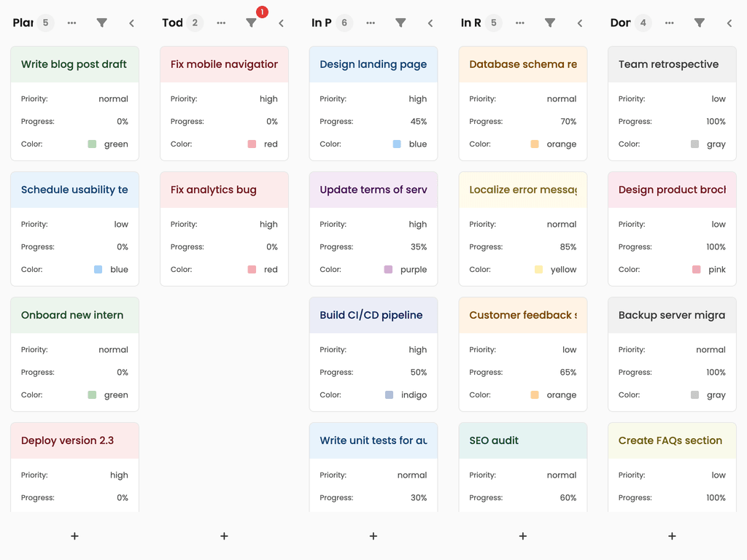The height and width of the screenshot is (560, 747).
Task: Open the Fix mobile navigation card
Action: [x=225, y=104]
